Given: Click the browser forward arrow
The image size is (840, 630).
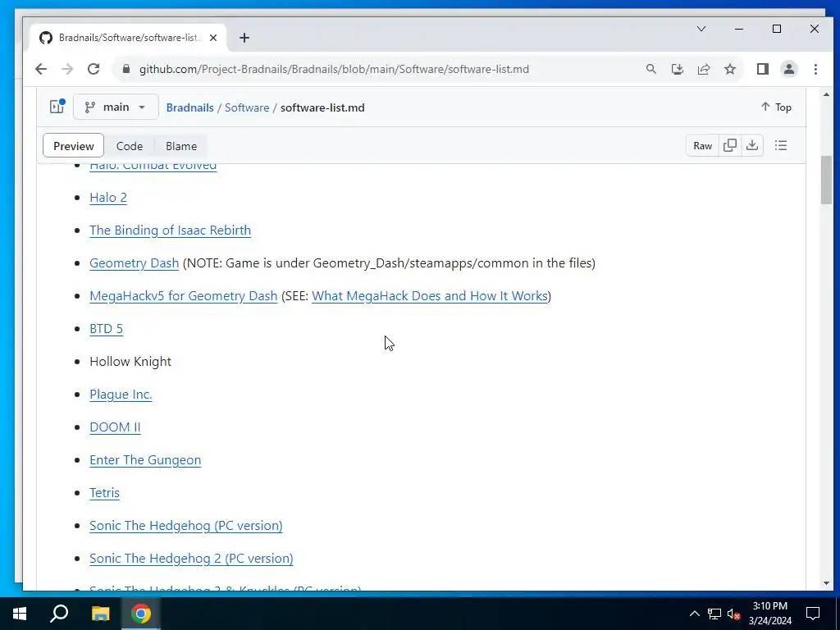Looking at the screenshot, I should click(x=67, y=69).
